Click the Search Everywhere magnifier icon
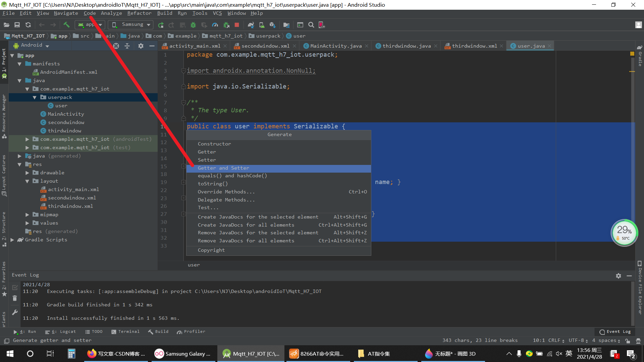The width and height of the screenshot is (644, 362). point(311,25)
